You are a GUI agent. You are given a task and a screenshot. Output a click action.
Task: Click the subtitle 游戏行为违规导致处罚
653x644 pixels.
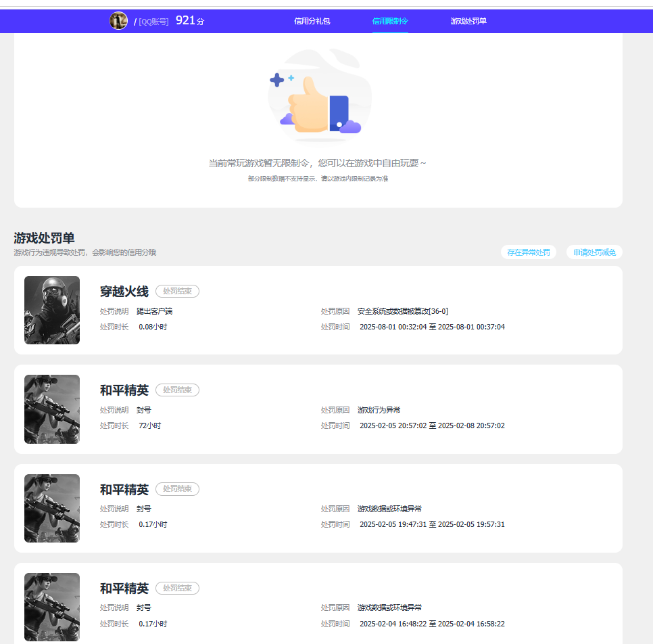coord(85,252)
